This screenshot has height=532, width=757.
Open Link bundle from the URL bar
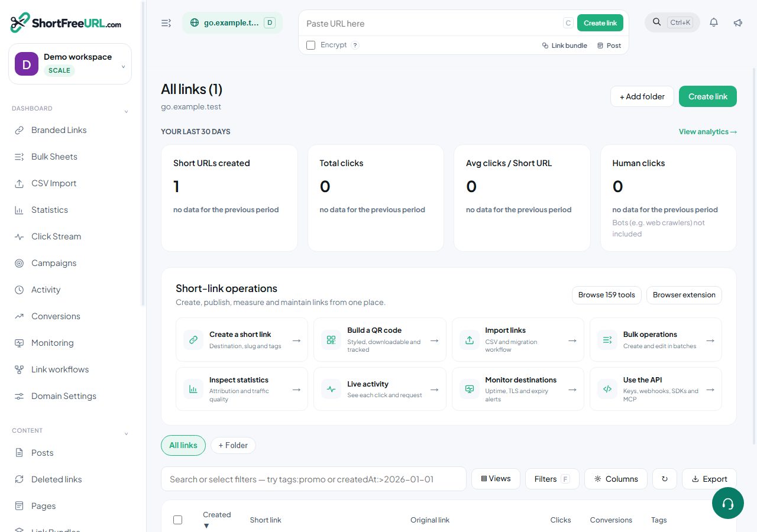click(x=564, y=46)
